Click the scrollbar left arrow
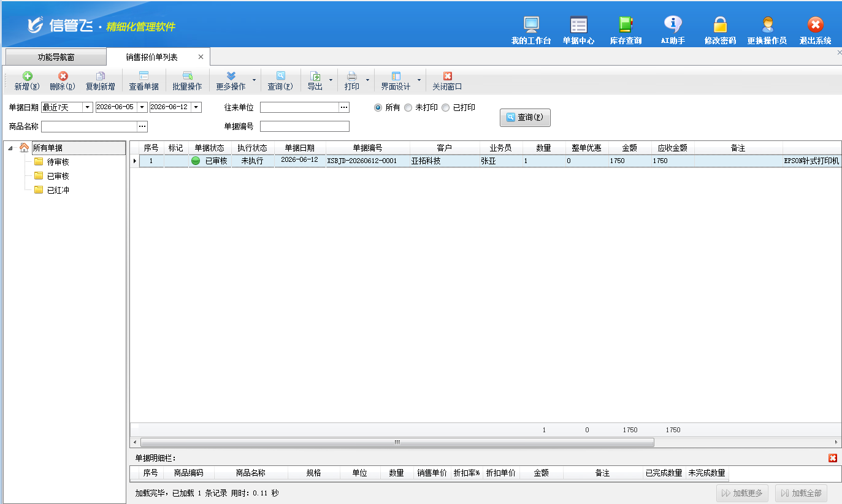 (x=134, y=442)
